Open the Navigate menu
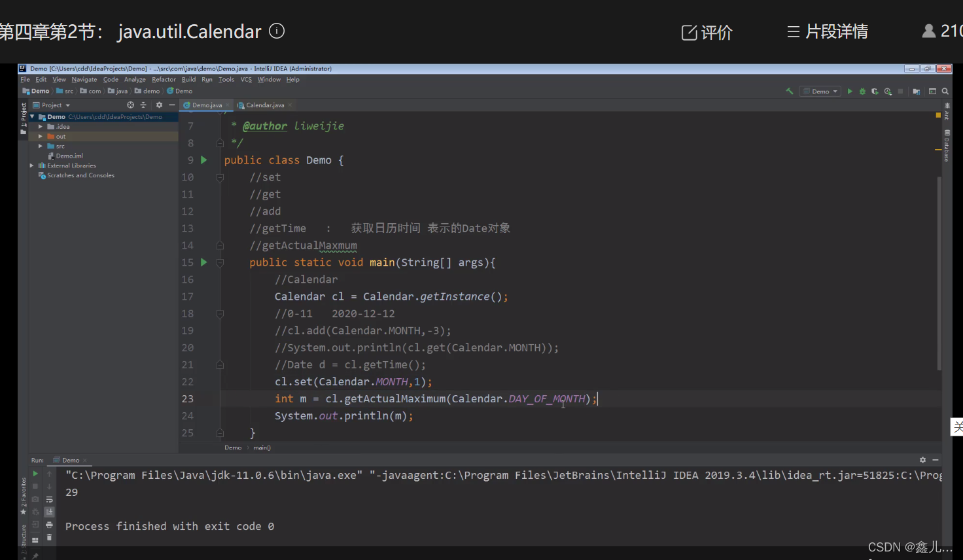This screenshot has height=560, width=963. pyautogui.click(x=84, y=80)
